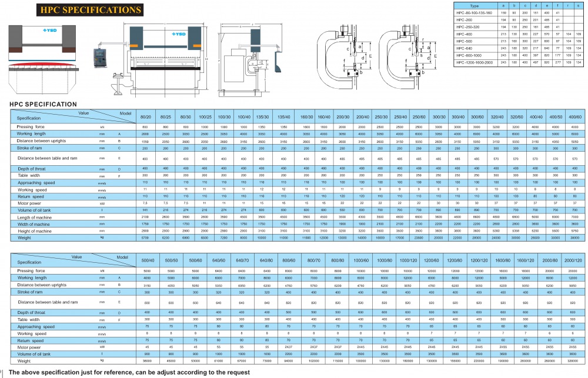Click the '1000/120' model column header
Image resolution: width=588 pixels, height=378 pixels.
409,260
